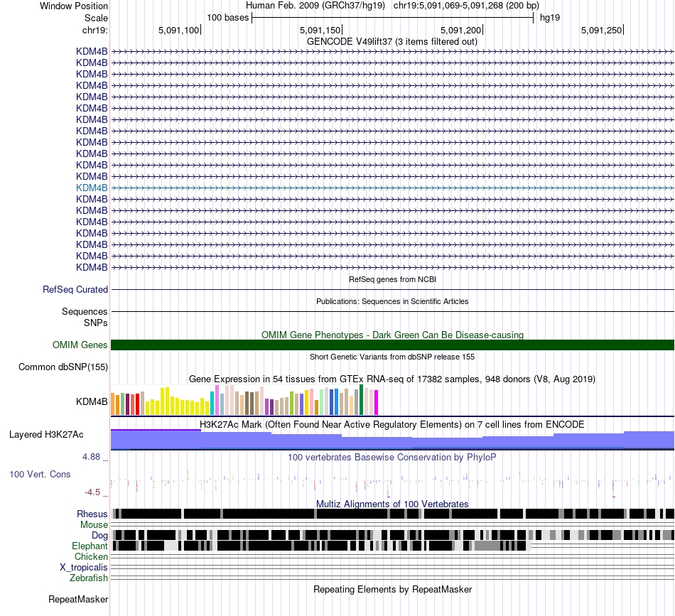
Task: Click the 4.88 PhyloP upper scale value
Action: (x=91, y=457)
